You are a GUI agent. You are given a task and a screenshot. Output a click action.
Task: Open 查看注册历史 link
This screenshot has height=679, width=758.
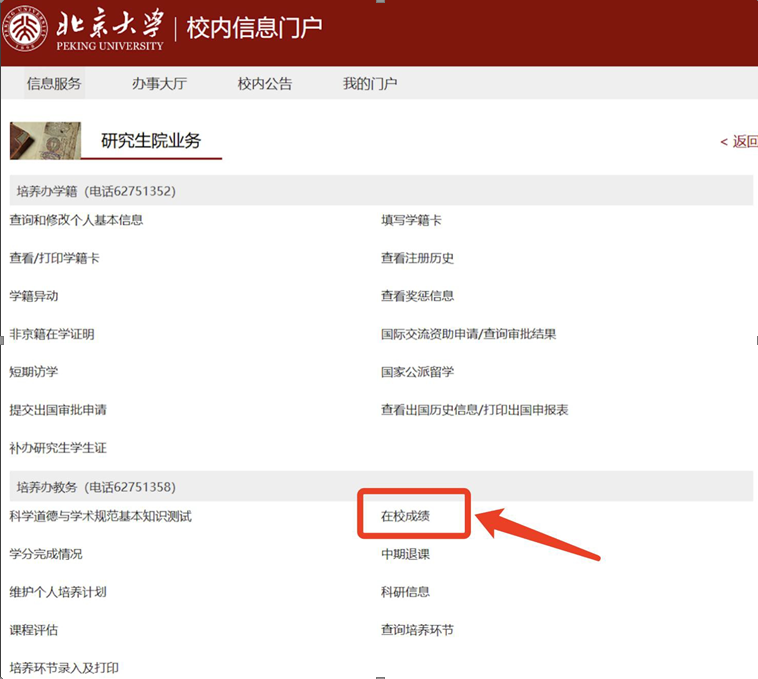tap(417, 258)
